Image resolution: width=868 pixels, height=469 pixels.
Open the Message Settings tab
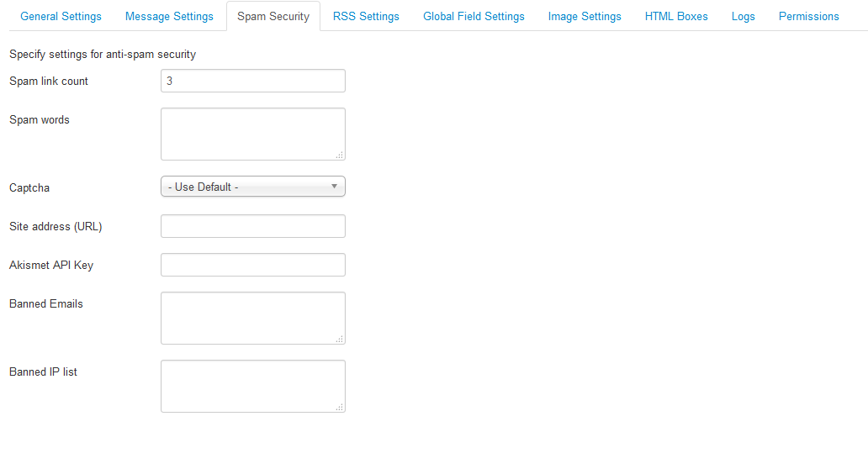(x=169, y=16)
